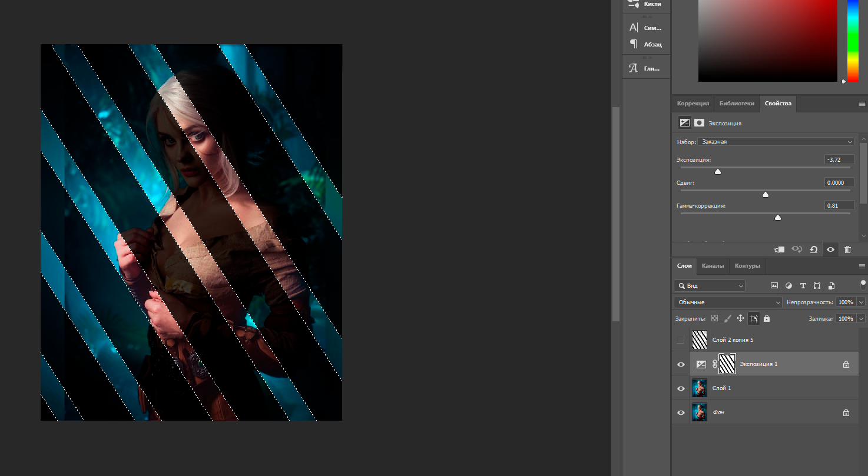
Task: Delete the adjustment layer with trash icon
Action: coord(847,249)
